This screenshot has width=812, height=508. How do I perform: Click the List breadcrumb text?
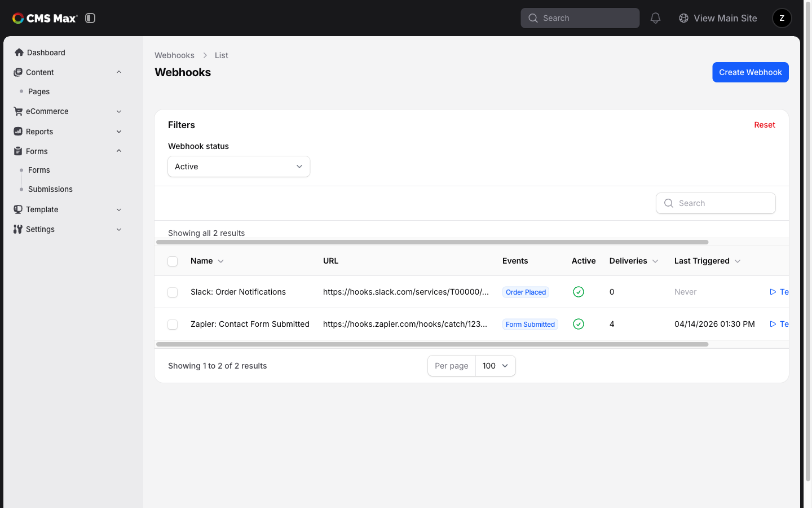tap(221, 55)
